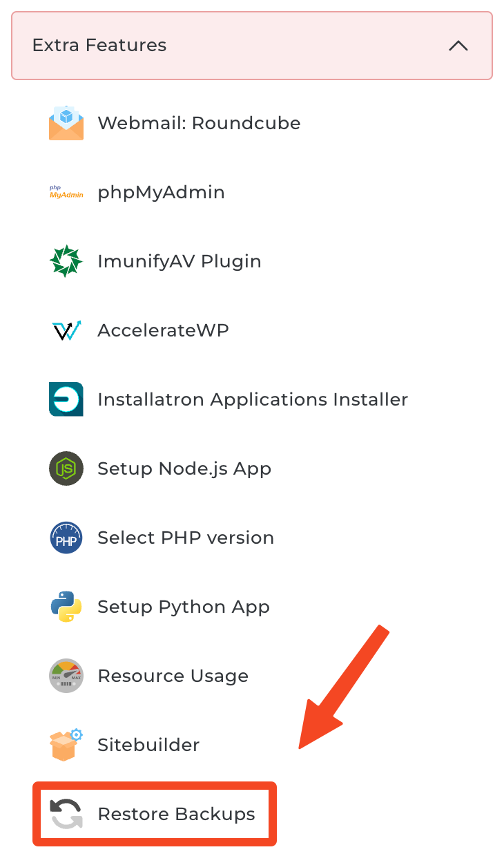Viewport: 504px width, 854px height.
Task: Select the ImunifyAV Plugin item
Action: click(x=180, y=261)
